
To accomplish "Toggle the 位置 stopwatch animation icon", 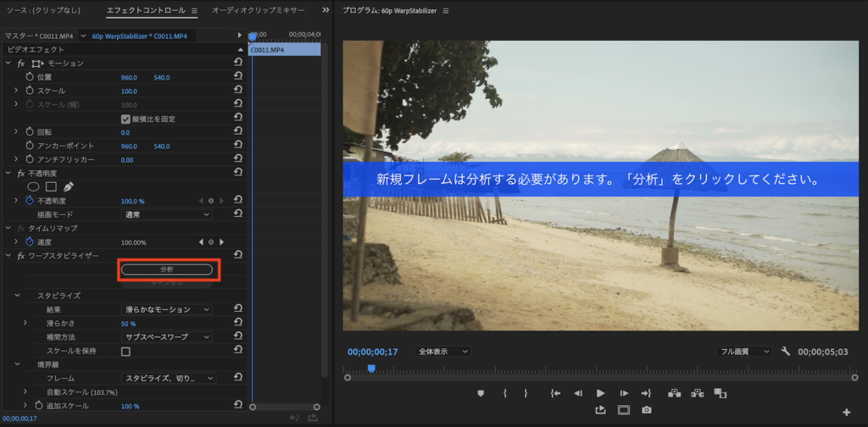I will pyautogui.click(x=30, y=77).
